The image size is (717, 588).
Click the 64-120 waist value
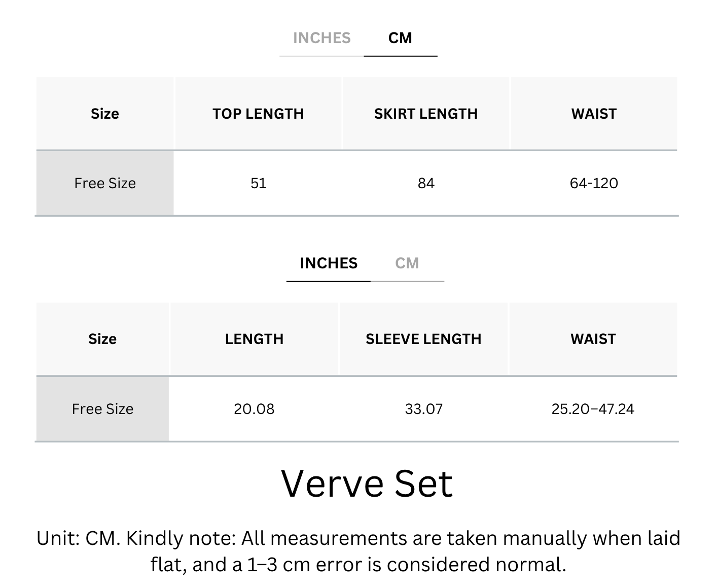tap(594, 183)
